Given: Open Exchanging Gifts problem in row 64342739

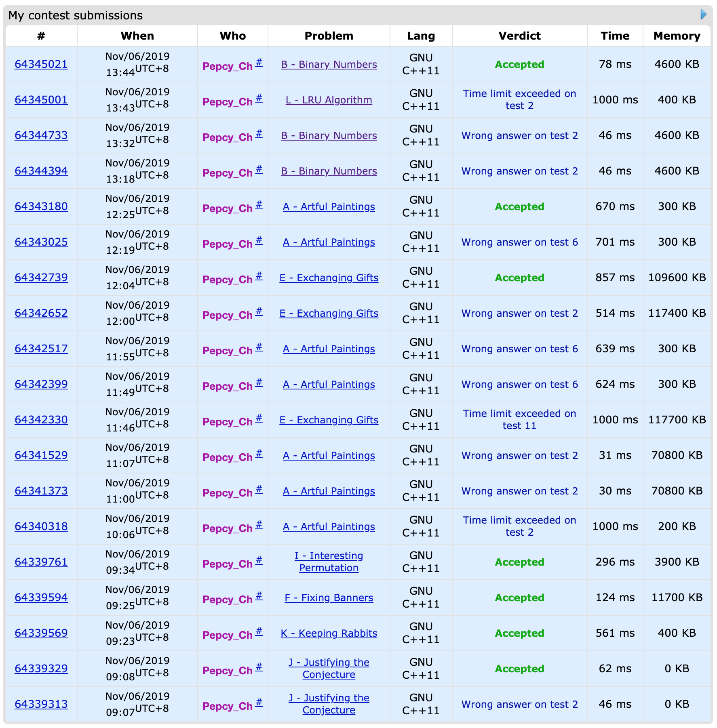Looking at the screenshot, I should pyautogui.click(x=329, y=278).
